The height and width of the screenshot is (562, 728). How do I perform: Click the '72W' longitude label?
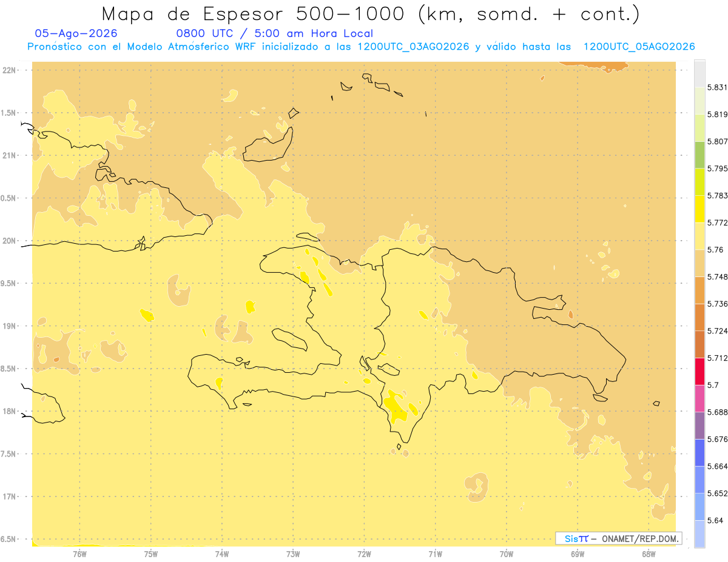[364, 554]
